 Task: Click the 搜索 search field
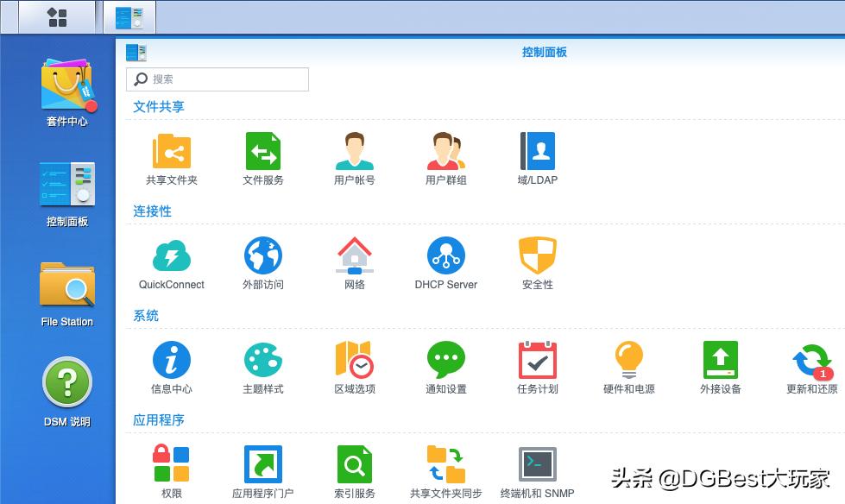(217, 79)
